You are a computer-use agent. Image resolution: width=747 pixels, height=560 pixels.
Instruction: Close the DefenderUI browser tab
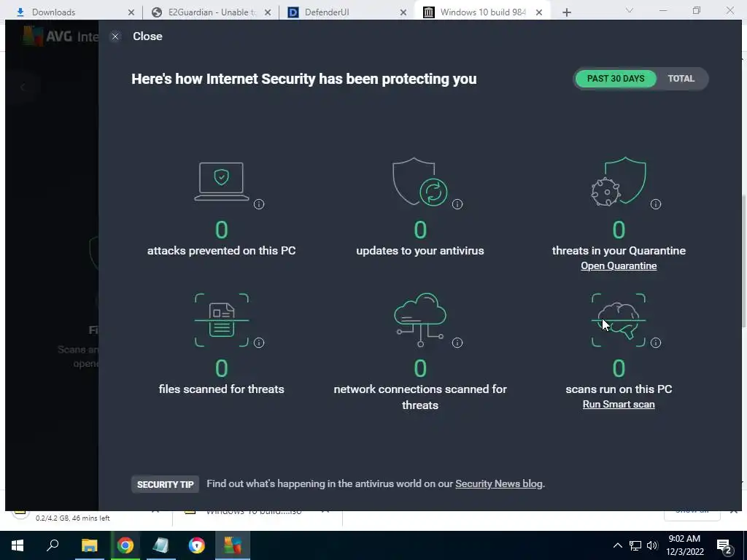click(403, 12)
